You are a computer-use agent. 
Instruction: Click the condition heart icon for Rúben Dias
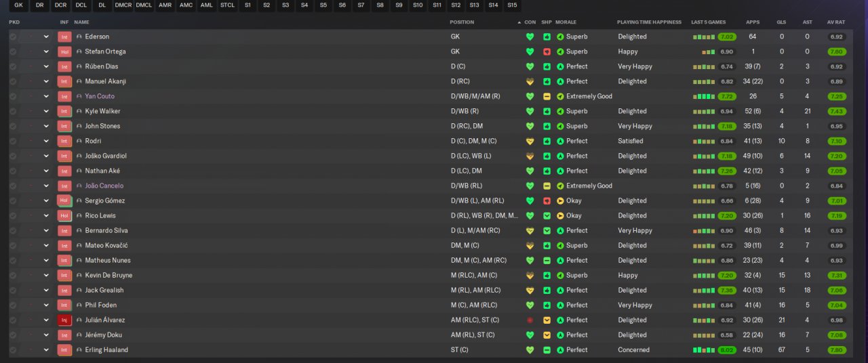coord(530,66)
